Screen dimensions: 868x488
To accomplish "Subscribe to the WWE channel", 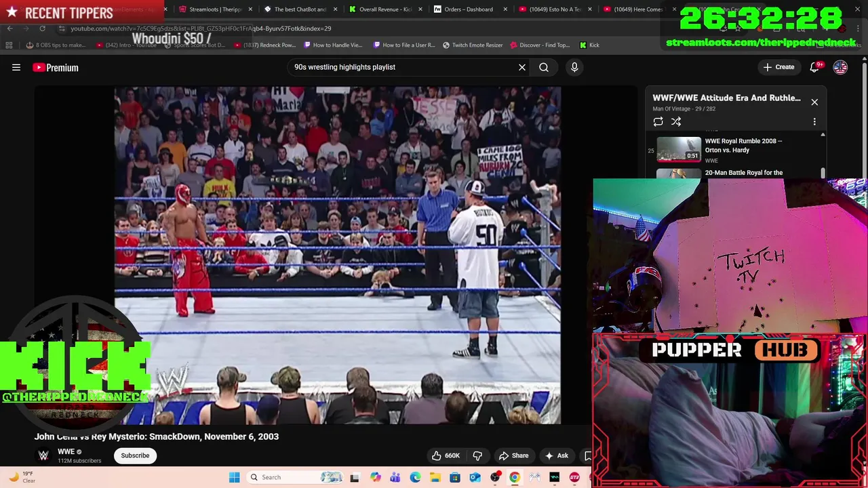I will pyautogui.click(x=135, y=455).
